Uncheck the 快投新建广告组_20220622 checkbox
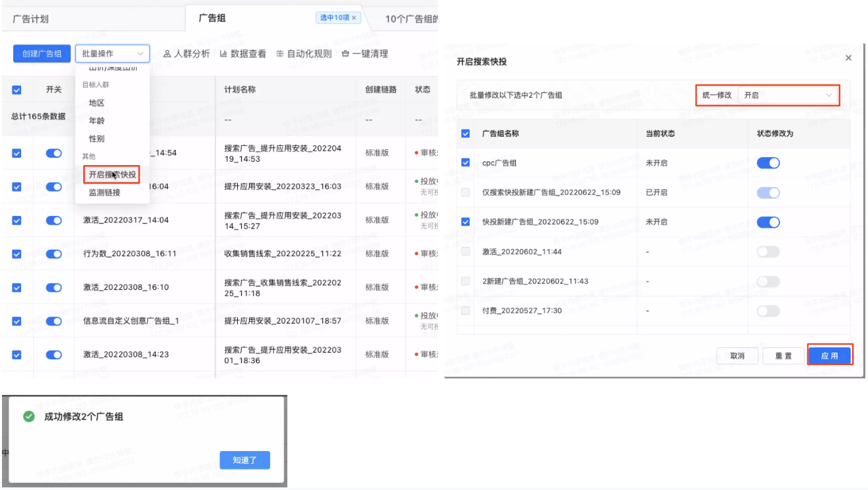Screen dimensions: 868x490 pos(465,222)
